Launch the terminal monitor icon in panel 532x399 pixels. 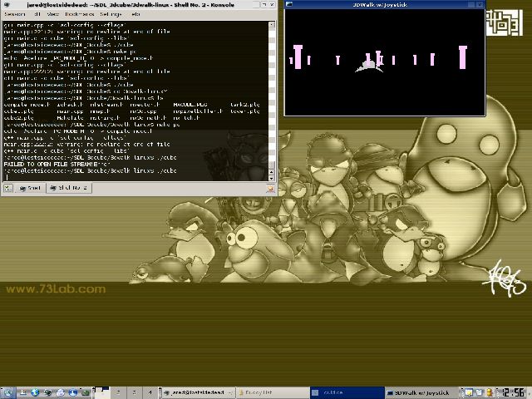48,392
